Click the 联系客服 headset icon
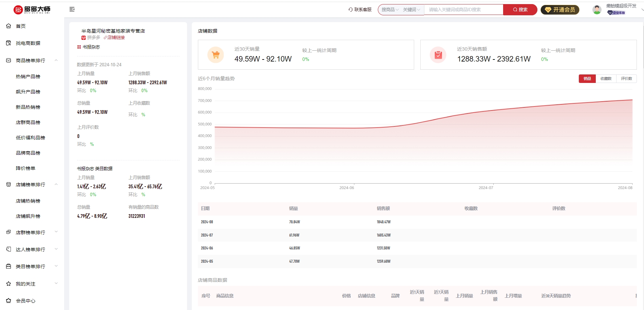 click(x=350, y=10)
